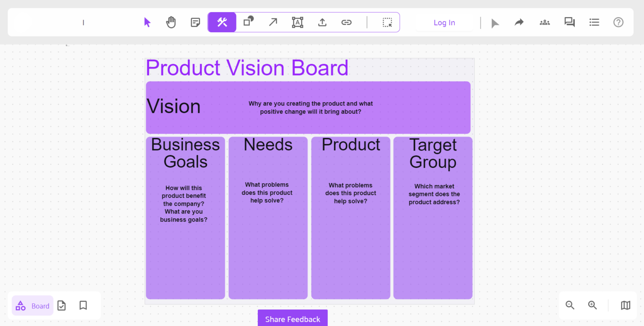644x326 pixels.
Task: View board collaborators
Action: (544, 22)
